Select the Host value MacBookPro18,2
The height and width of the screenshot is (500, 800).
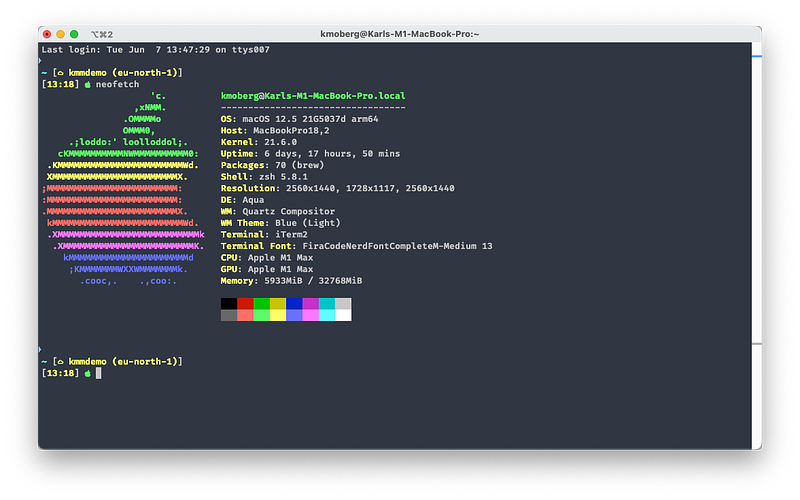291,131
